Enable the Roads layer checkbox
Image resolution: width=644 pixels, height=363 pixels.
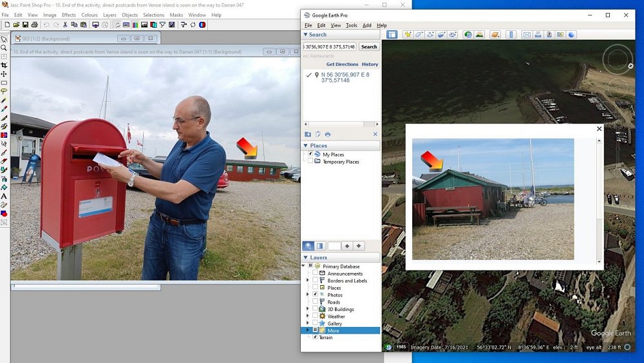coord(315,302)
